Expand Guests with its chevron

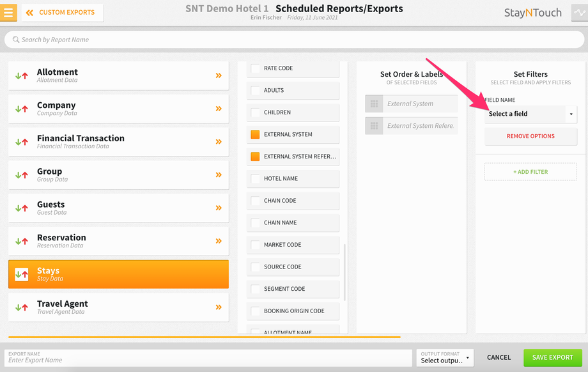pyautogui.click(x=219, y=208)
